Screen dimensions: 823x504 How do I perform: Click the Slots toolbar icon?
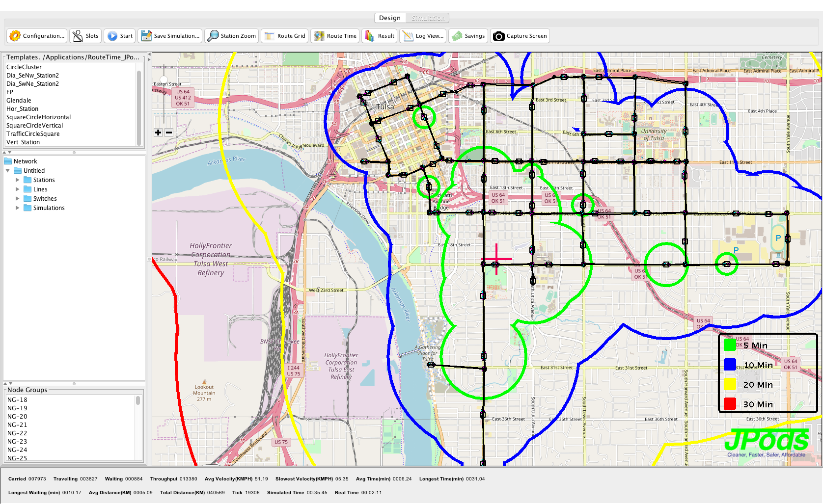[78, 36]
